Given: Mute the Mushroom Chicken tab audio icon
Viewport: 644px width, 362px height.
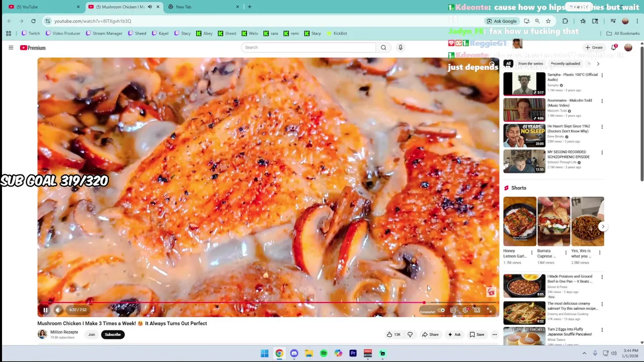Looking at the screenshot, I should click(x=150, y=7).
